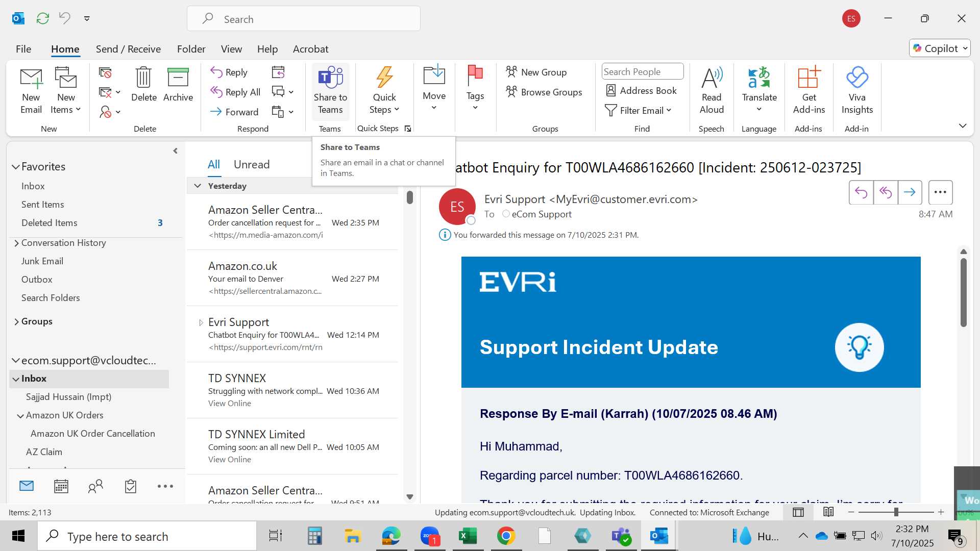Image resolution: width=980 pixels, height=551 pixels.
Task: Open the Quick Steps dialog launcher
Action: coord(408,129)
